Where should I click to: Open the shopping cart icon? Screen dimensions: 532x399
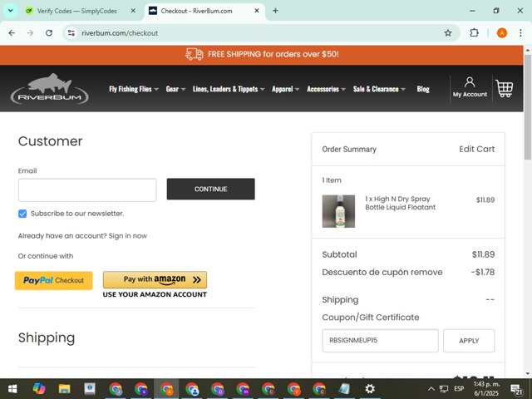pos(505,89)
